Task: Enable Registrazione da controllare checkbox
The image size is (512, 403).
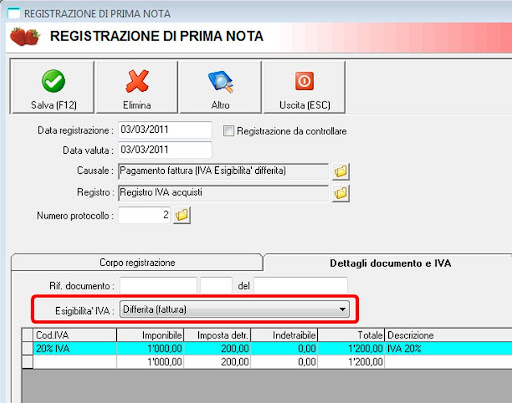Action: 228,131
